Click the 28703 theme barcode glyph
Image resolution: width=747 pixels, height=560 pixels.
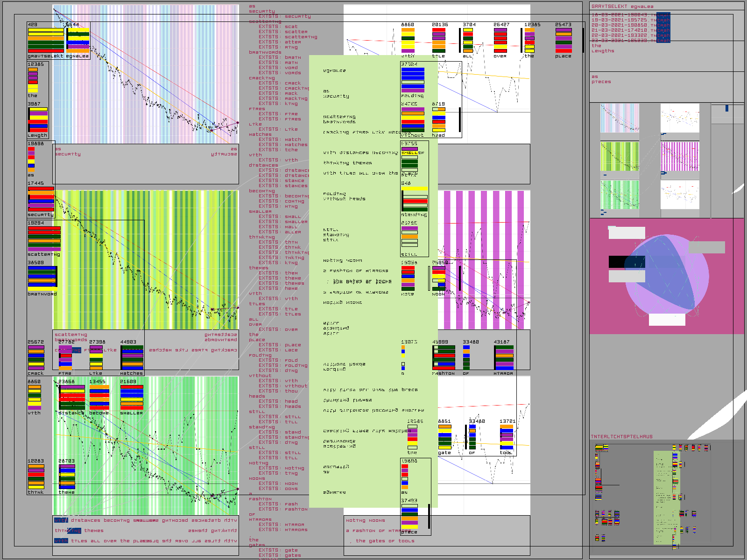click(67, 477)
